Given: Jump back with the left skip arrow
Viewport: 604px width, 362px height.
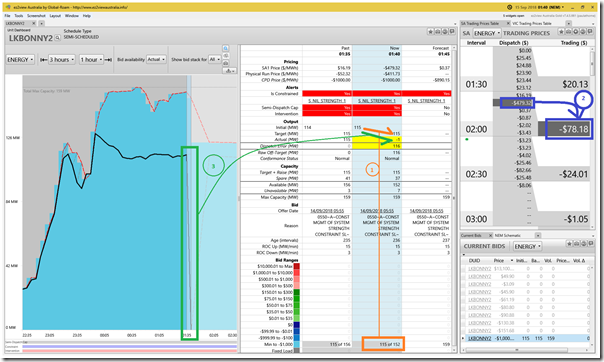Looking at the screenshot, I should [44, 60].
